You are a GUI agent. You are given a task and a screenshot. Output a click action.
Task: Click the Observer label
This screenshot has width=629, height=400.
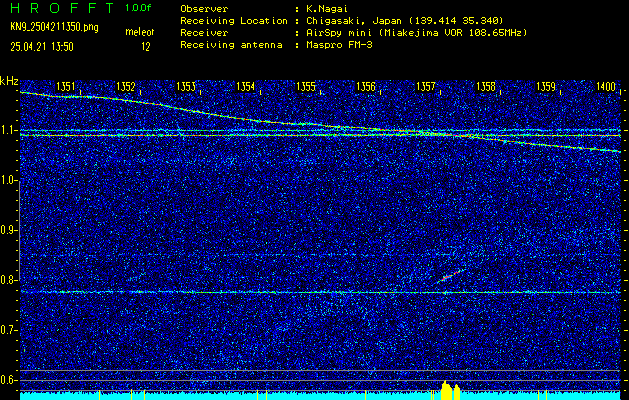point(204,9)
